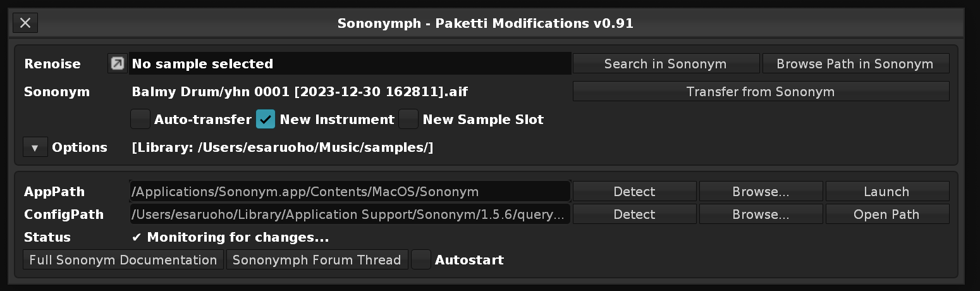Click Search in Sononym button

666,64
